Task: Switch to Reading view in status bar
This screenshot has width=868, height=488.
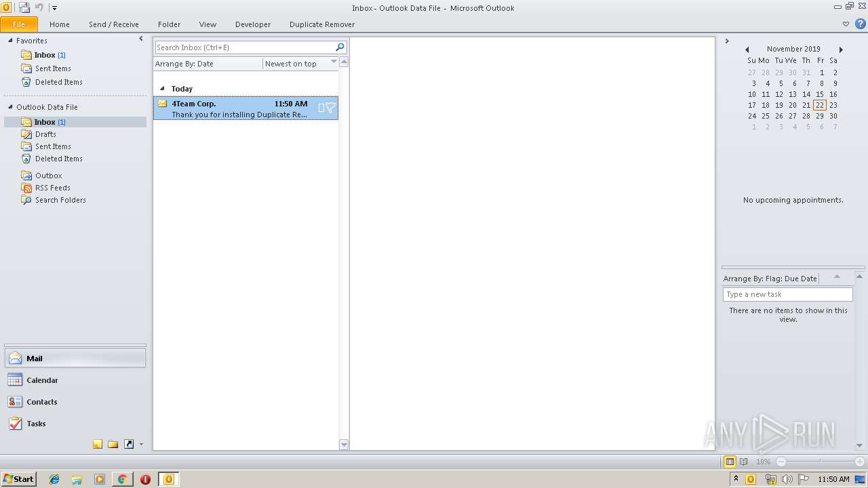Action: (744, 462)
